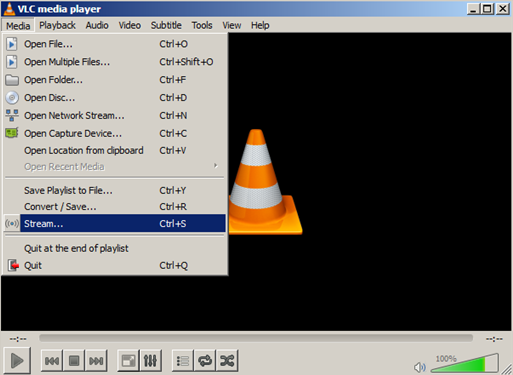The height and width of the screenshot is (375, 513).
Task: Skip to next media track
Action: pos(96,360)
